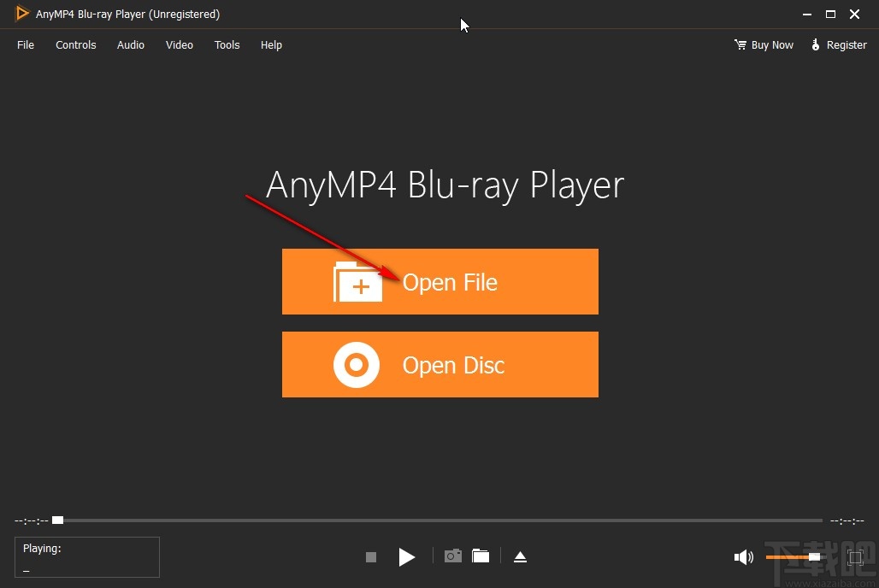Click the stop playback icon

371,556
